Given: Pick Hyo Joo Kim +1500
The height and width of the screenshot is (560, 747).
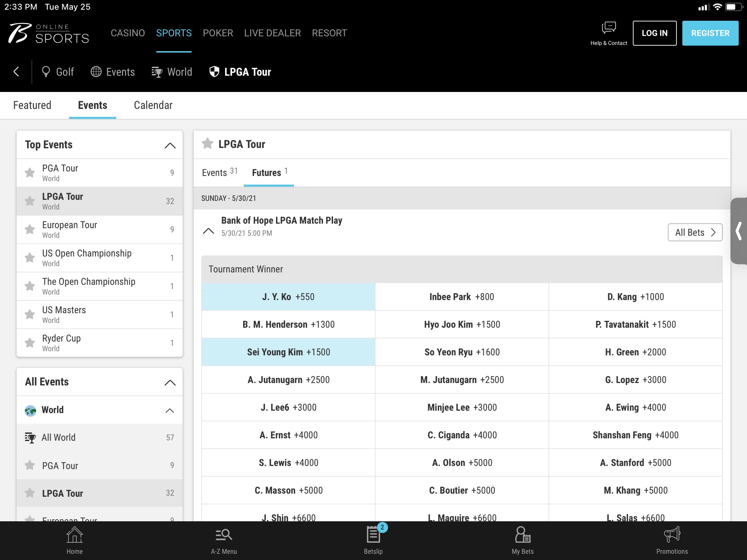Looking at the screenshot, I should 462,325.
